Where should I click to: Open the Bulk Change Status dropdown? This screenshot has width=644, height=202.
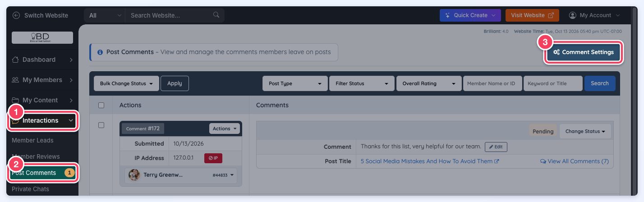[x=126, y=83]
